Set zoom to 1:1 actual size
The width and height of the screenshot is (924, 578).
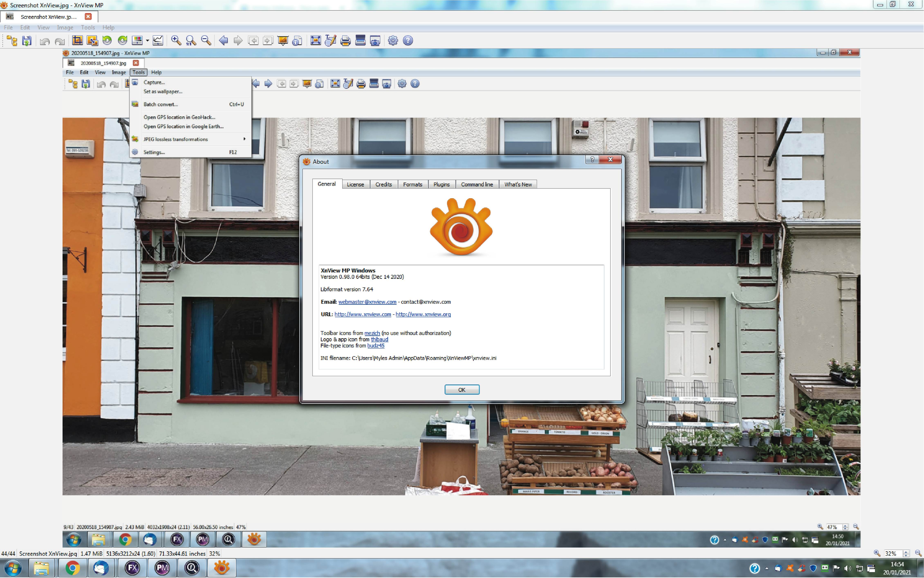(x=191, y=40)
